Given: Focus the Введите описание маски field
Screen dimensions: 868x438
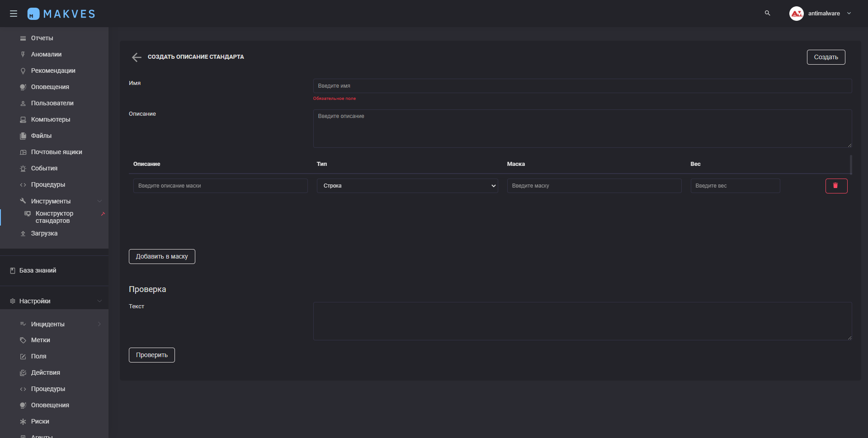Looking at the screenshot, I should pyautogui.click(x=221, y=186).
